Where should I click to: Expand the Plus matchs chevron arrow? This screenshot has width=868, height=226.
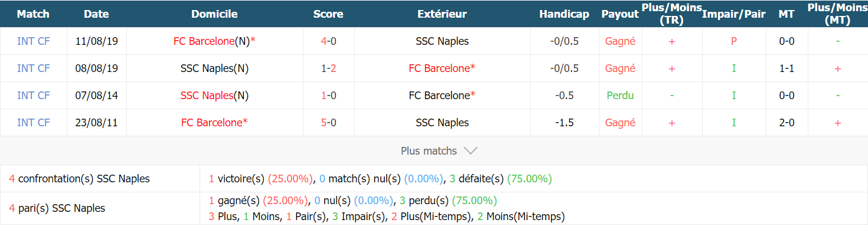(x=470, y=150)
